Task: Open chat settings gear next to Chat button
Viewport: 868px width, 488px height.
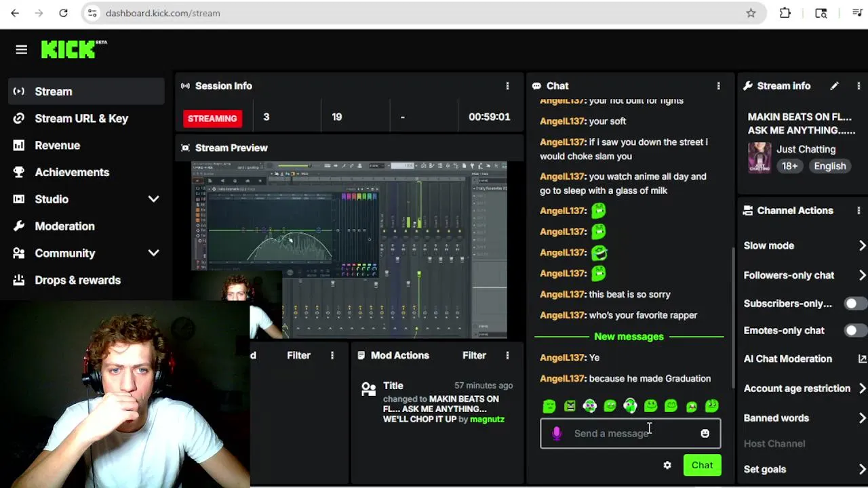Action: [667, 465]
